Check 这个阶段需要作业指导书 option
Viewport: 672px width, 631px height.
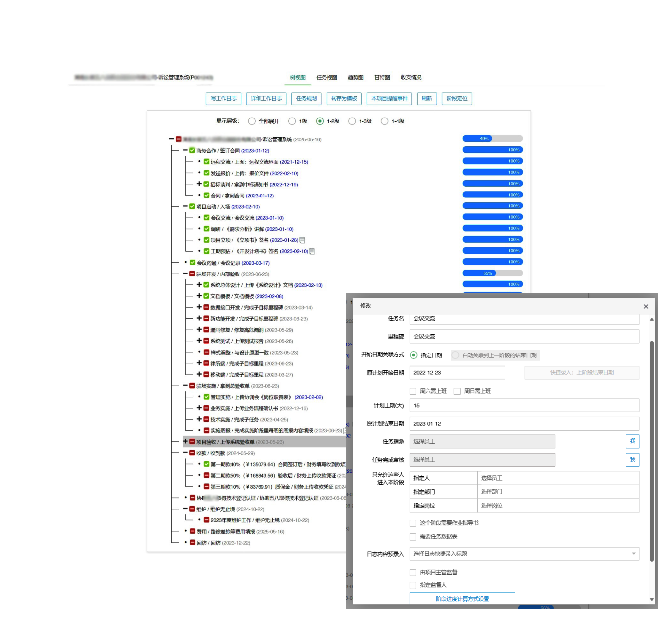[x=413, y=523]
